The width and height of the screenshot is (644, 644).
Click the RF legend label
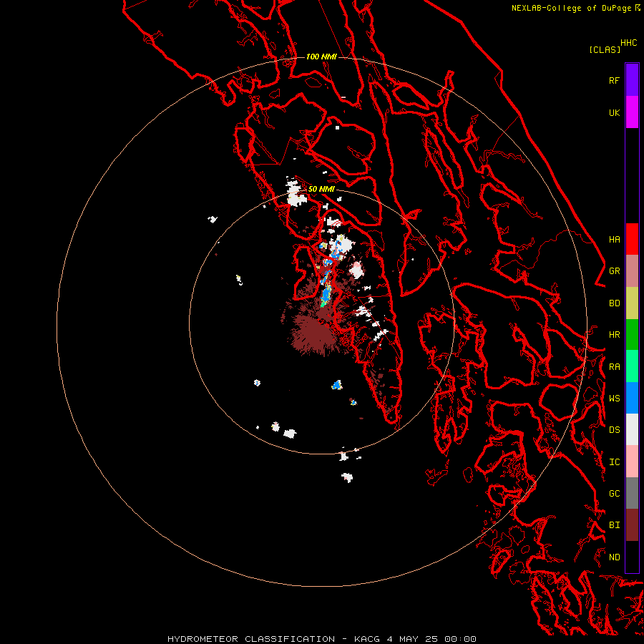click(x=614, y=80)
